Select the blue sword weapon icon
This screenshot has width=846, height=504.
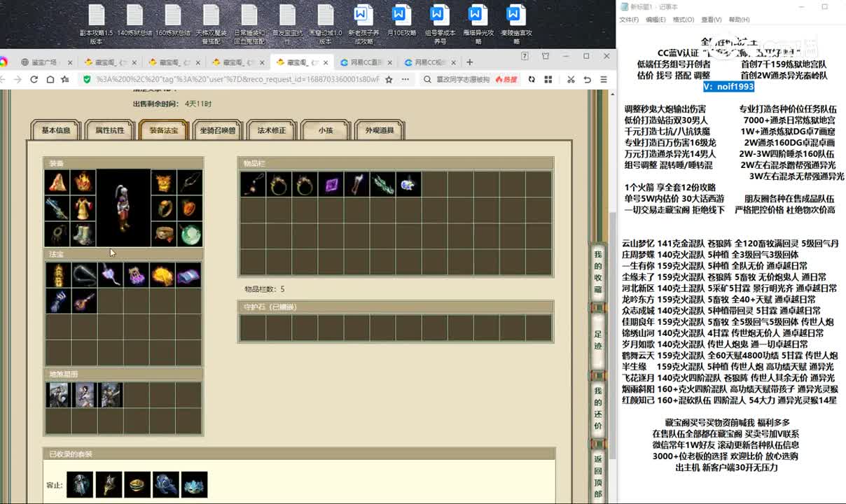tap(57, 209)
